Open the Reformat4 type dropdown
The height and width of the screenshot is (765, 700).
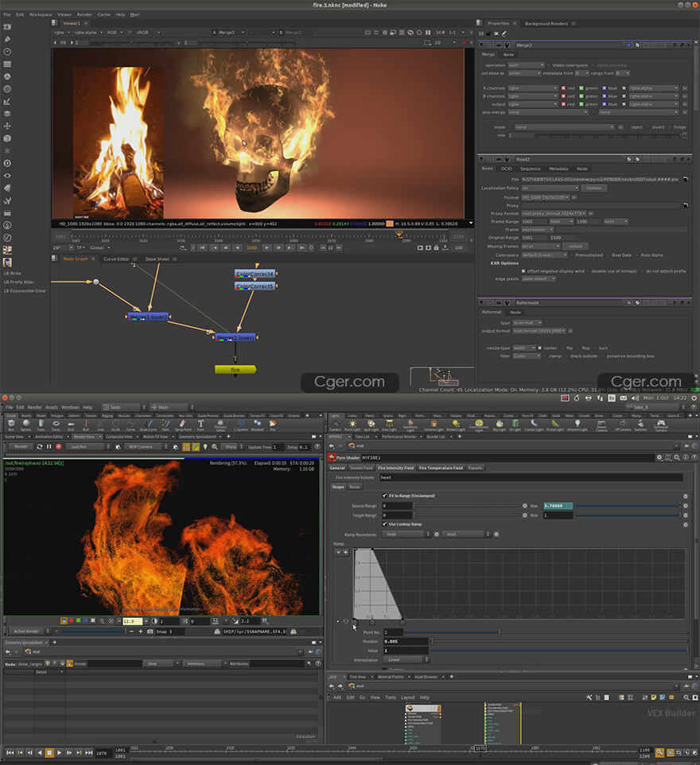[x=527, y=323]
